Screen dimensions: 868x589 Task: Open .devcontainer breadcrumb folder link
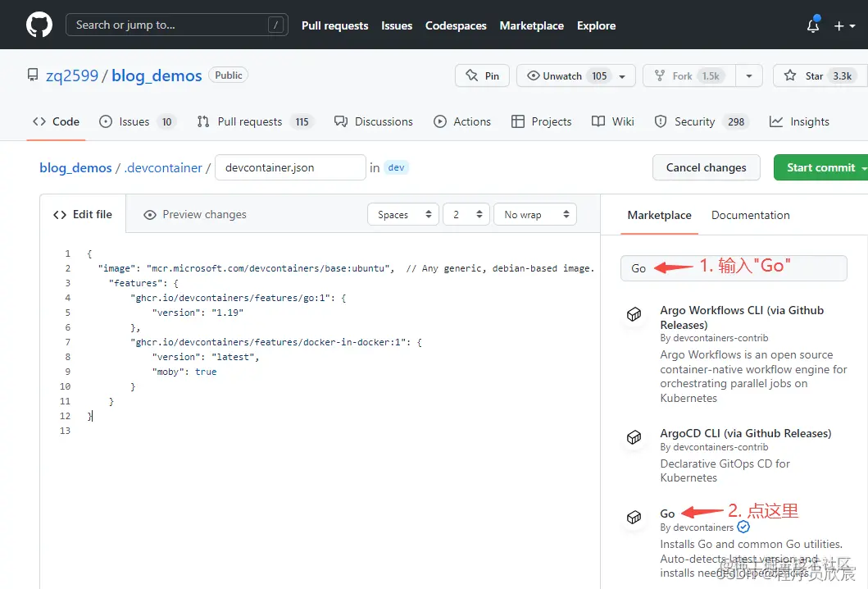163,167
